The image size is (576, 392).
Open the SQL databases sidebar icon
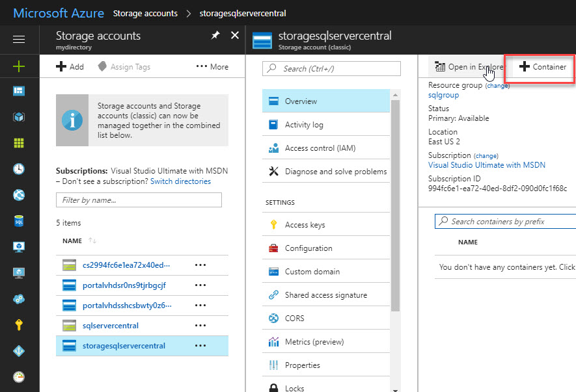click(19, 221)
